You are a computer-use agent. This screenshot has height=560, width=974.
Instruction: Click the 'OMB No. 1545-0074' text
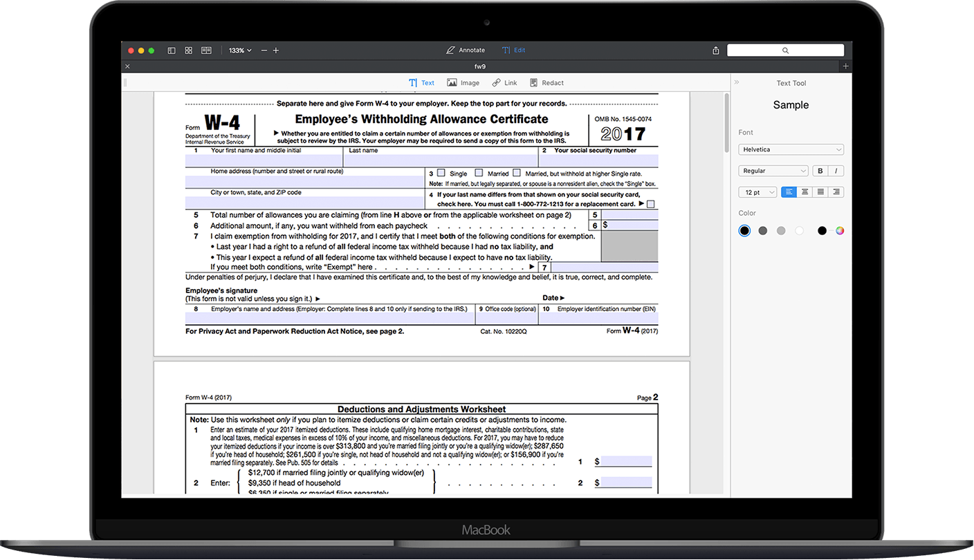click(623, 119)
